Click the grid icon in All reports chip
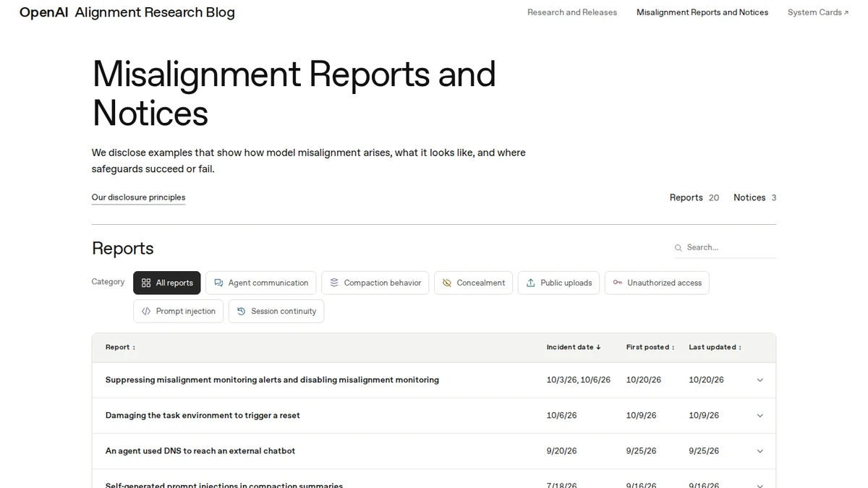 [146, 283]
